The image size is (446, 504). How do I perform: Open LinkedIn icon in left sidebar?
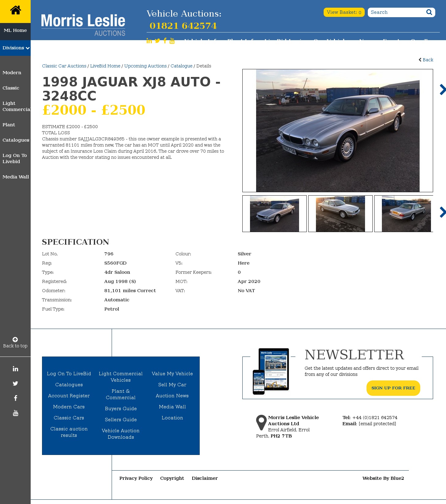click(x=15, y=369)
